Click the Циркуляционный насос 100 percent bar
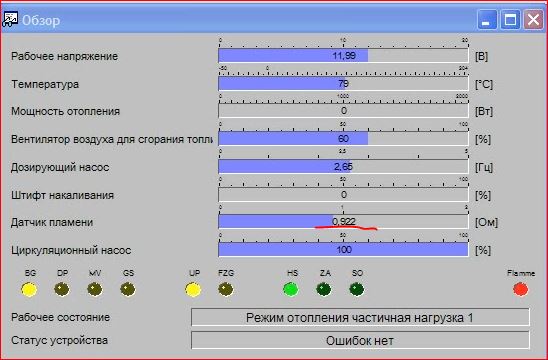 (343, 250)
